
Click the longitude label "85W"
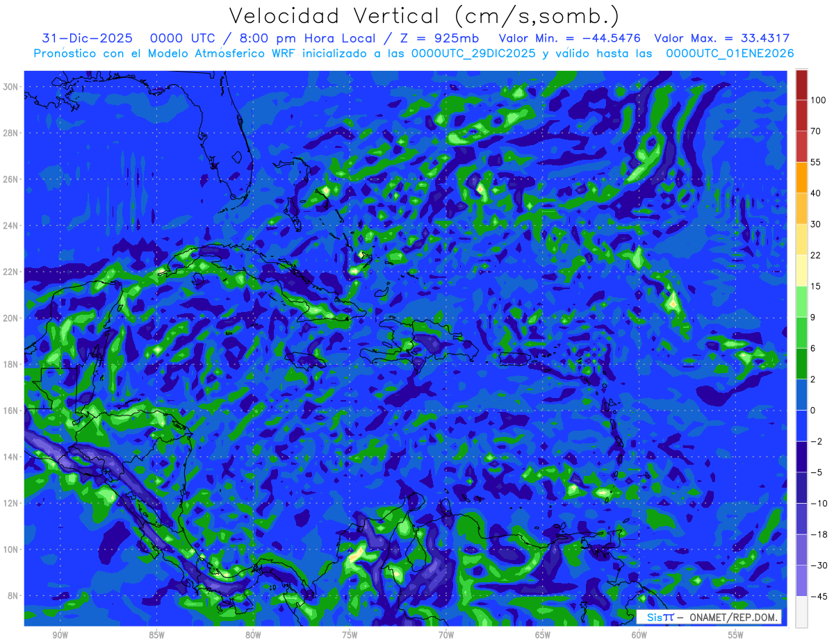[156, 635]
